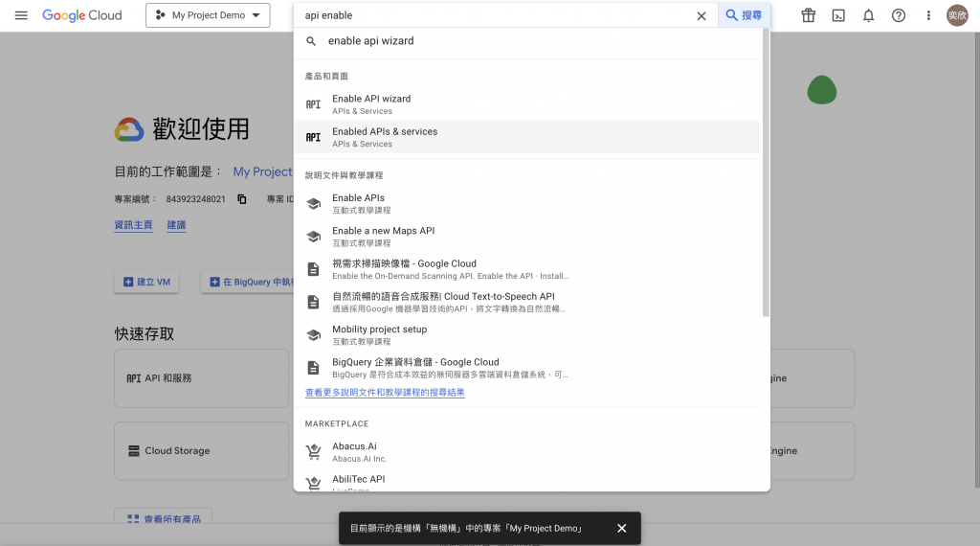
Task: Click document icon beside Cloud Text-to-Speech API
Action: pyautogui.click(x=313, y=302)
